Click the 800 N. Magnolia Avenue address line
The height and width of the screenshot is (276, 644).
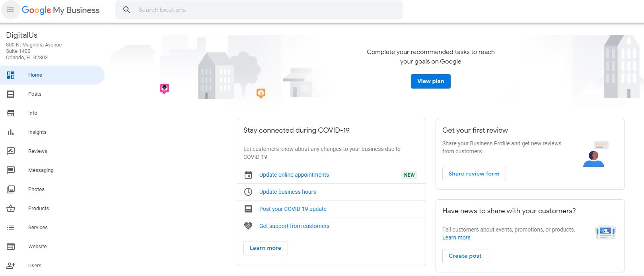click(34, 45)
